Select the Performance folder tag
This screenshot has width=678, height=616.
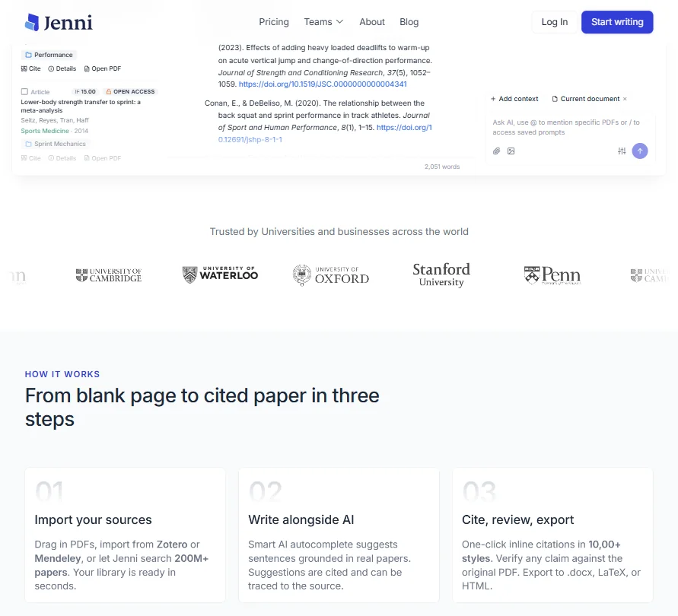[49, 55]
